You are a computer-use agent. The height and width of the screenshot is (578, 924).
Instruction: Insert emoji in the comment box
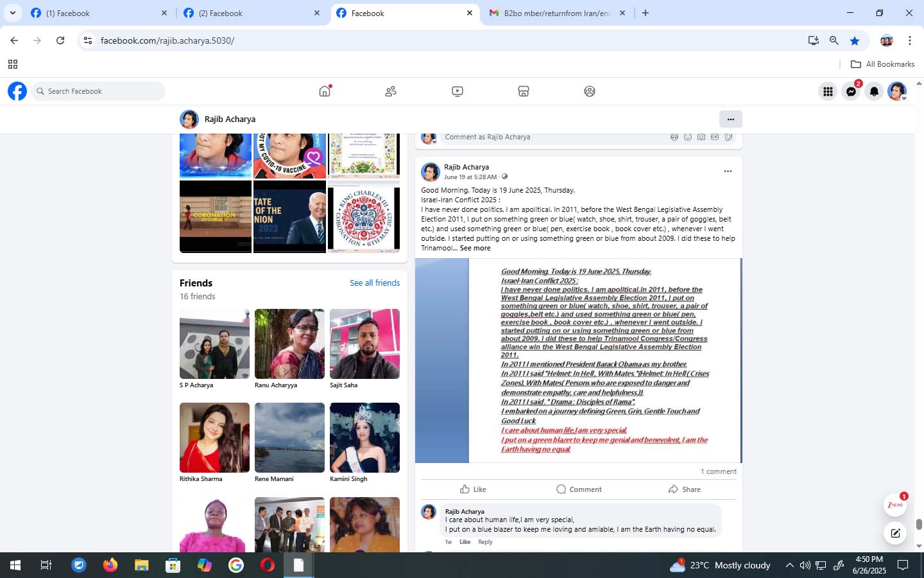click(688, 137)
